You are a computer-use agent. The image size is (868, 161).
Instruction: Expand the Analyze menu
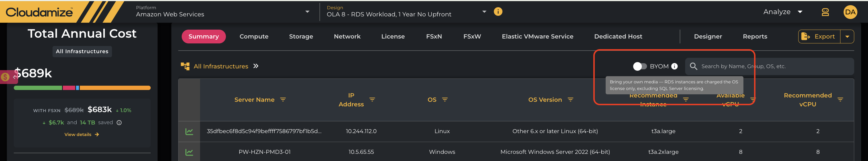click(x=782, y=12)
